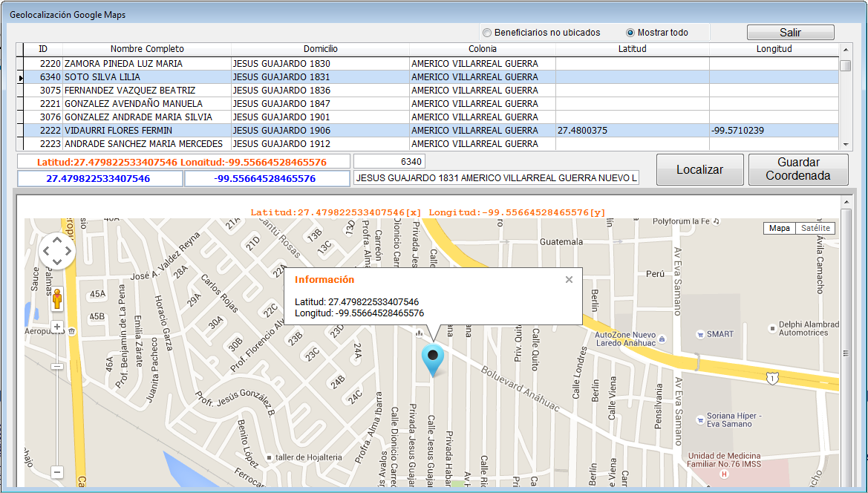The width and height of the screenshot is (868, 493).
Task: Click the map pan control arrows
Action: click(57, 251)
